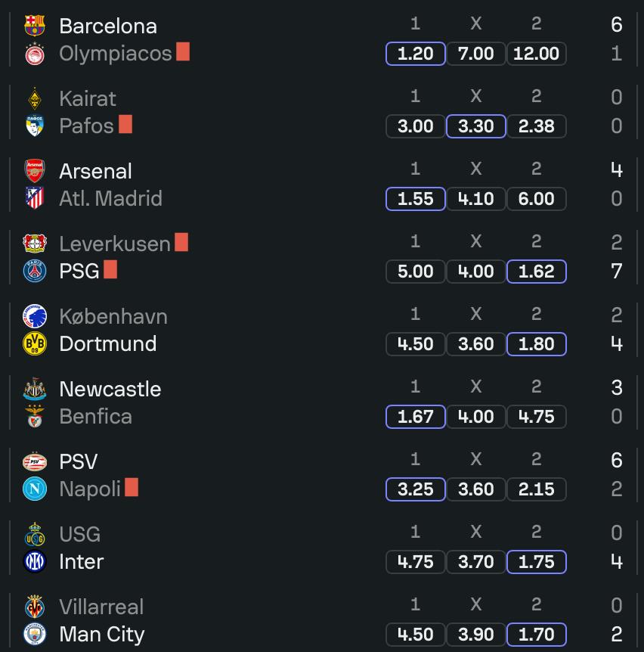Click the Arsenal club crest
Screen dimensions: 644x652
[x=35, y=171]
